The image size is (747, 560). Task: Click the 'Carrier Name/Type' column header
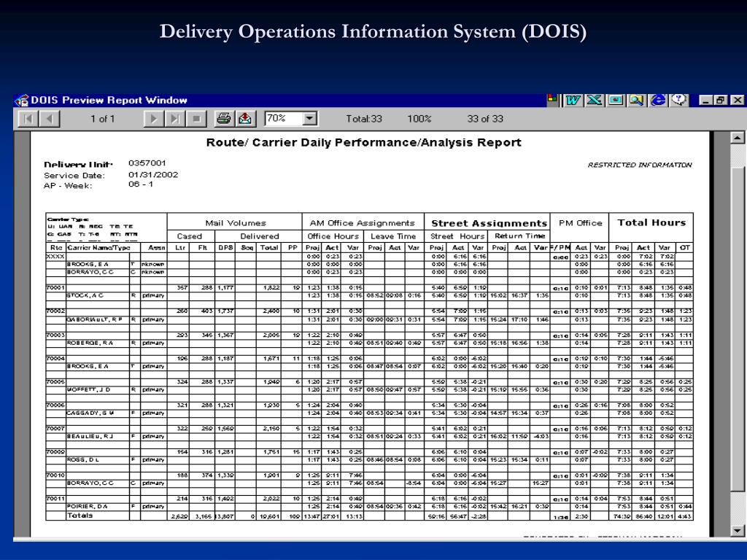point(98,248)
